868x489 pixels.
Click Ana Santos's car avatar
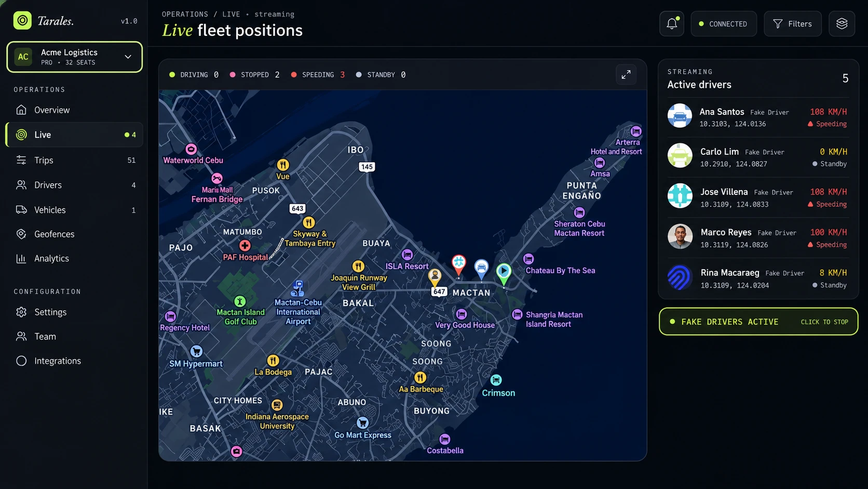(680, 116)
